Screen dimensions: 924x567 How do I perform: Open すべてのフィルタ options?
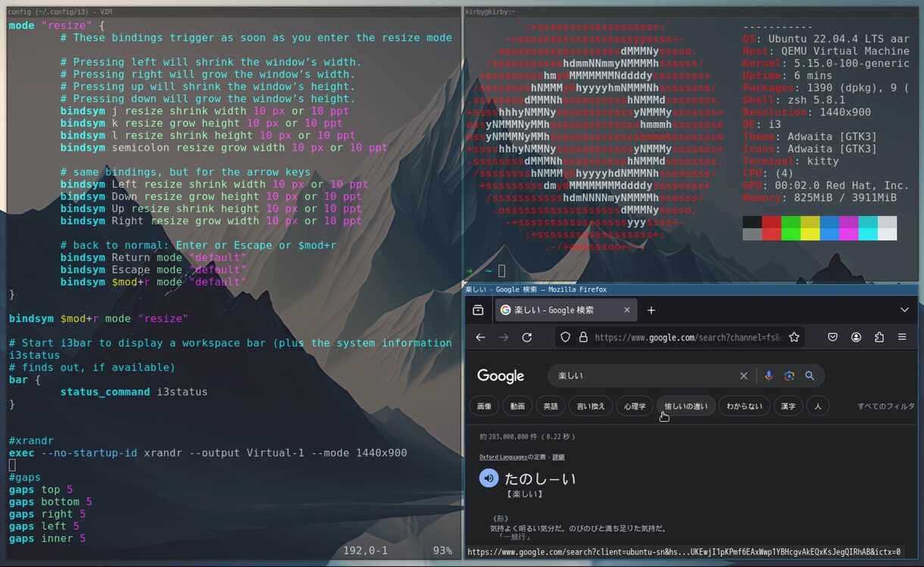tap(886, 406)
